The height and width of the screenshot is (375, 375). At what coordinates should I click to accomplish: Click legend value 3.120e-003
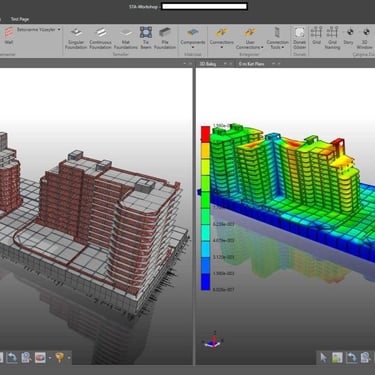click(x=223, y=257)
